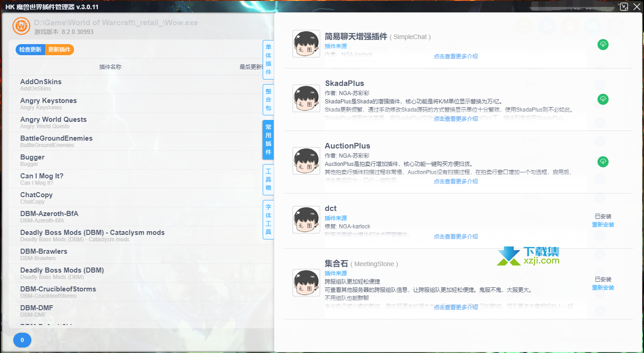Image resolution: width=644 pixels, height=353 pixels.
Task: Click the SkadaPlus plugin title
Action: coord(345,84)
